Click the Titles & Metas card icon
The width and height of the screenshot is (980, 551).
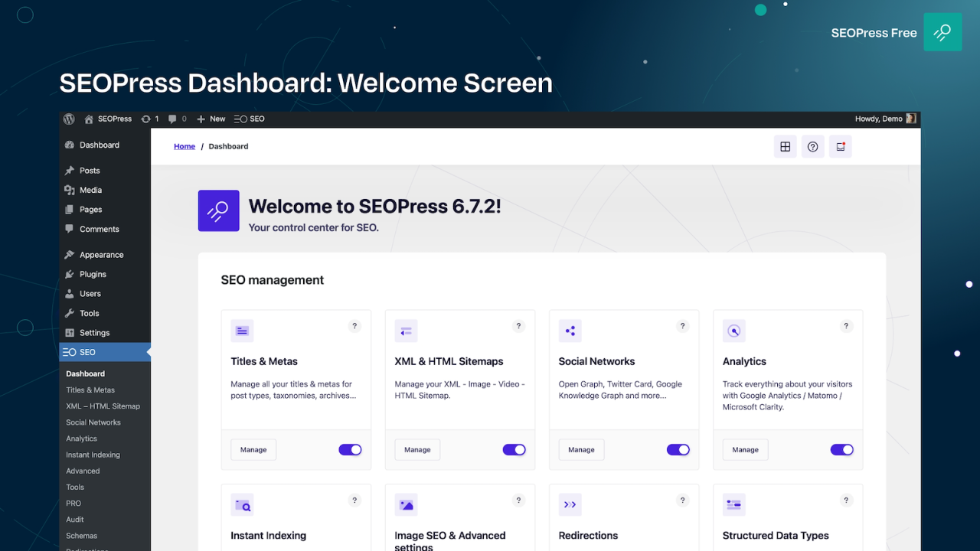[x=242, y=331]
